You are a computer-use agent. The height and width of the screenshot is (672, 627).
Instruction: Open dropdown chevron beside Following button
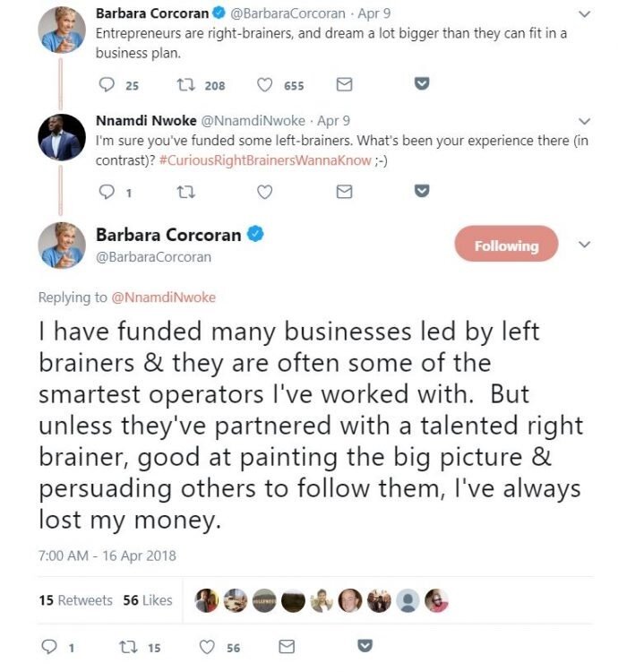tap(585, 245)
